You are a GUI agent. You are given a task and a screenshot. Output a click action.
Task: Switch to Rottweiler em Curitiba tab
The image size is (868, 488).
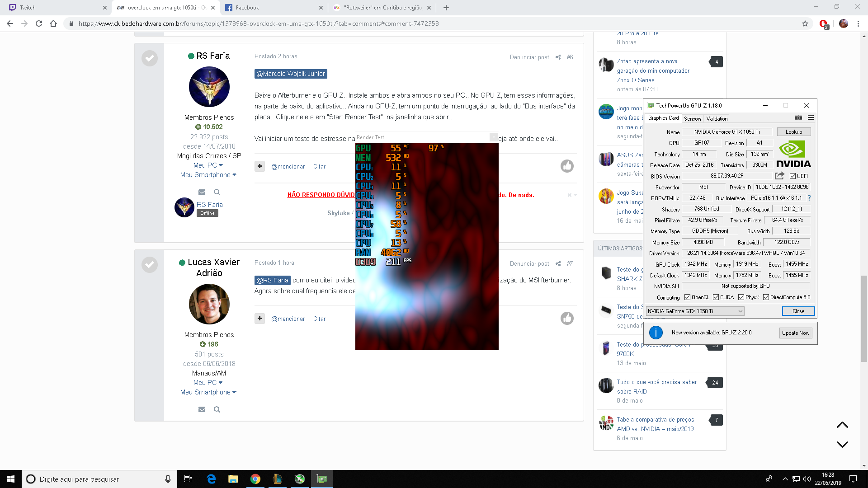(x=382, y=8)
